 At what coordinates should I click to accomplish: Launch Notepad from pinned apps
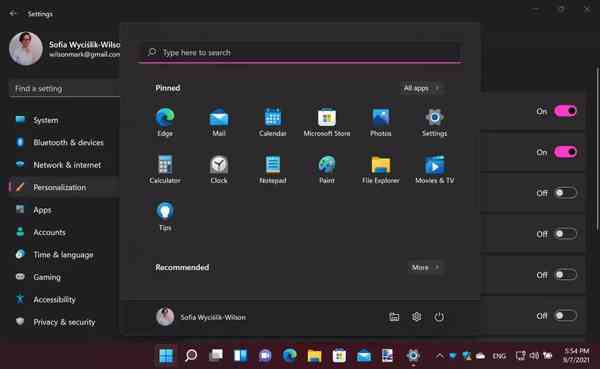[273, 169]
